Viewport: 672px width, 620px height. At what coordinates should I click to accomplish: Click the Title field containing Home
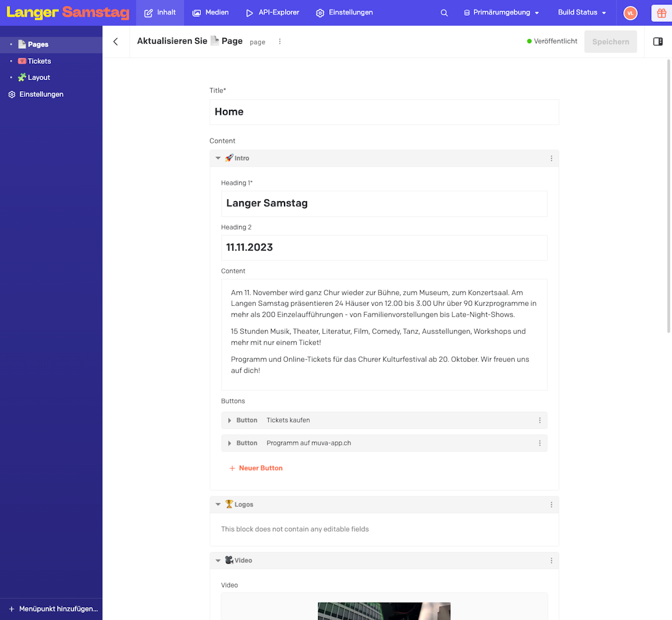[x=384, y=112]
